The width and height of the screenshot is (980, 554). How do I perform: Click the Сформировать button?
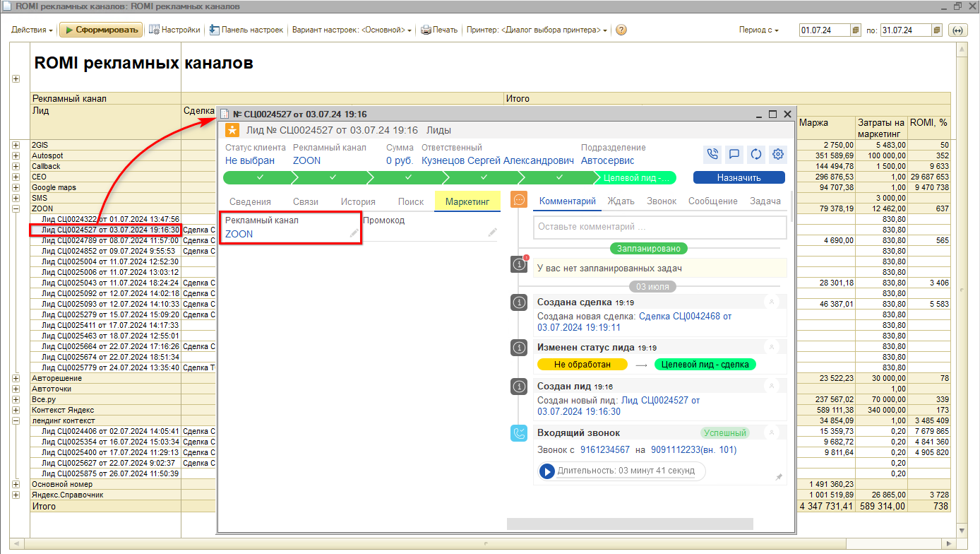(101, 30)
